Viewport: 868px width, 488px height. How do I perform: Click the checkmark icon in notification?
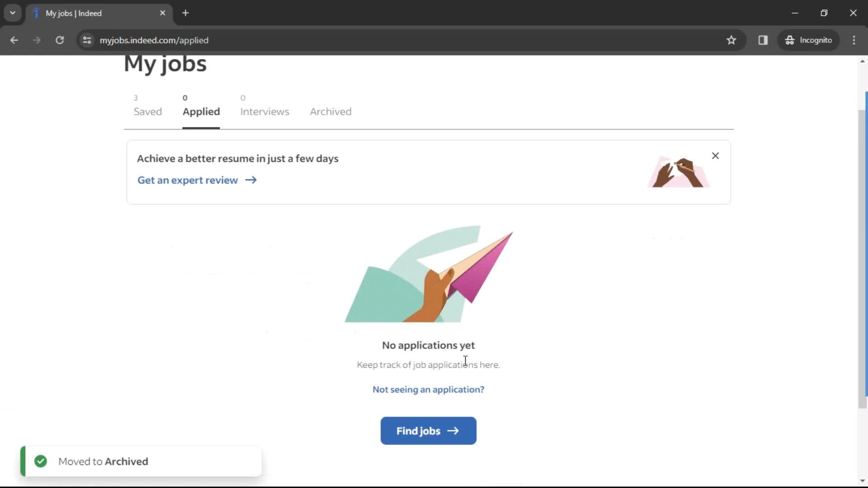pos(41,461)
